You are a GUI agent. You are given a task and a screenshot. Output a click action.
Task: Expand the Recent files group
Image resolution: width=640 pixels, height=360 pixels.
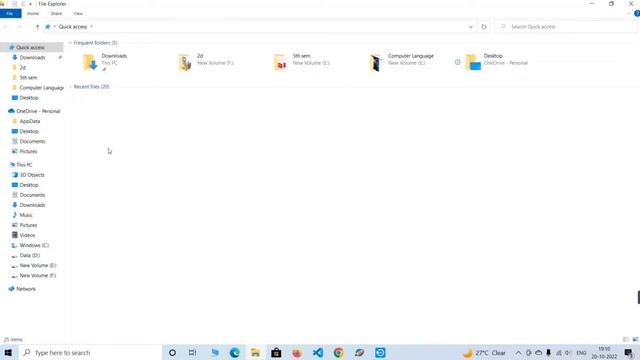coord(70,87)
